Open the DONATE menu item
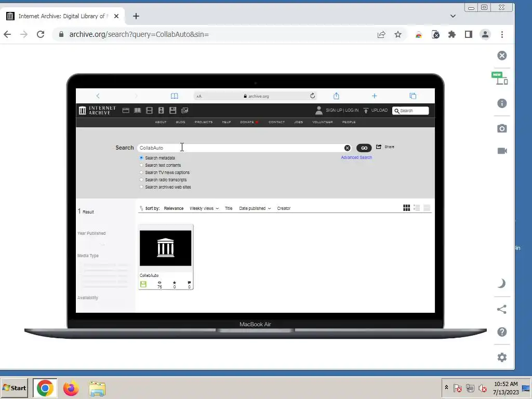532x399 pixels. (249, 122)
